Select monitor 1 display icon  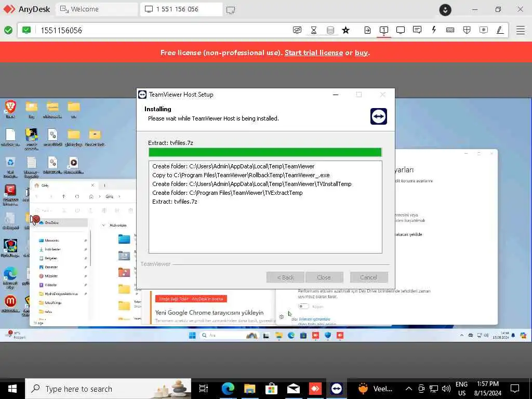[384, 30]
